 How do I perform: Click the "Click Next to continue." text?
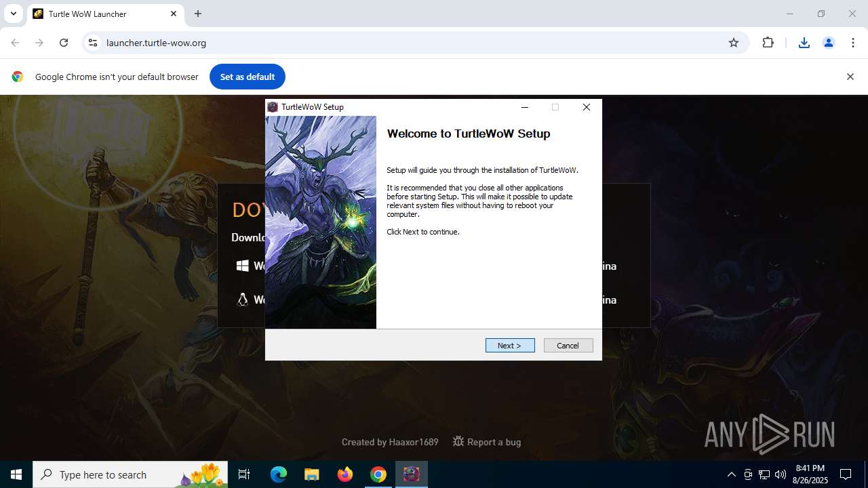point(423,232)
